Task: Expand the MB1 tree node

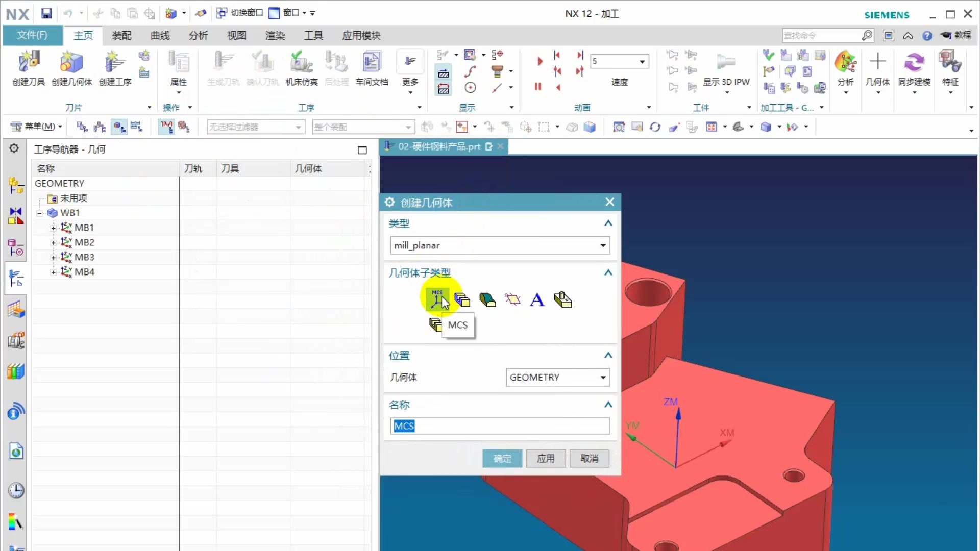Action: [x=53, y=228]
